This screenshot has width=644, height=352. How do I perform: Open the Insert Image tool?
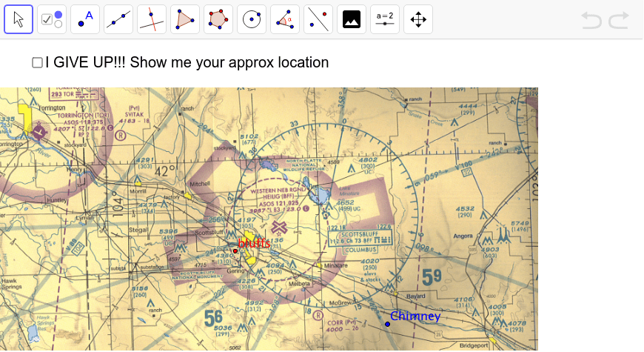(x=351, y=19)
